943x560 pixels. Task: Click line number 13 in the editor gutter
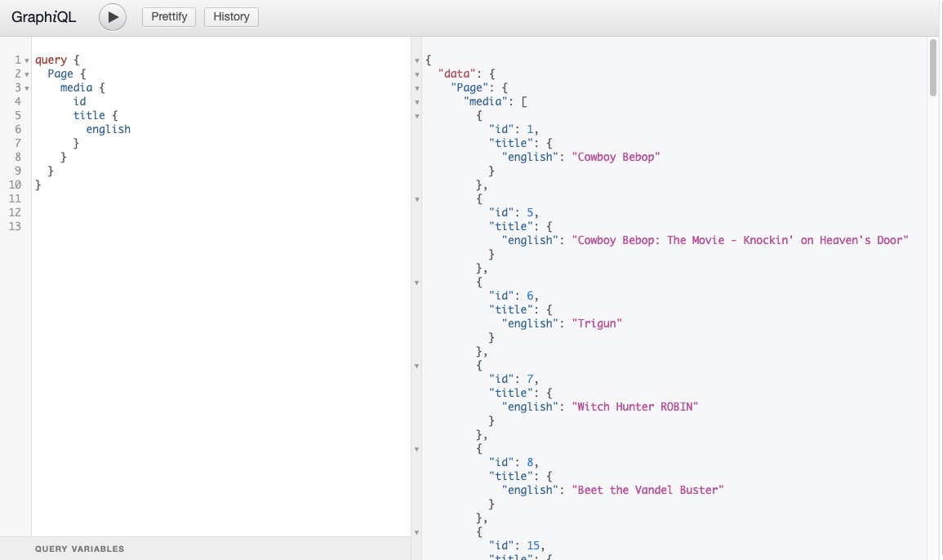tap(15, 226)
